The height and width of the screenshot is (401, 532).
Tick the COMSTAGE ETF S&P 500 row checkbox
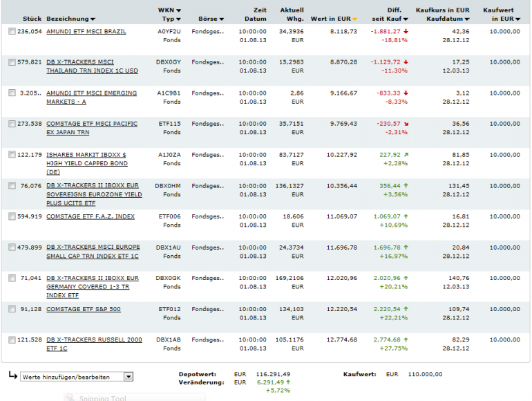pyautogui.click(x=12, y=309)
